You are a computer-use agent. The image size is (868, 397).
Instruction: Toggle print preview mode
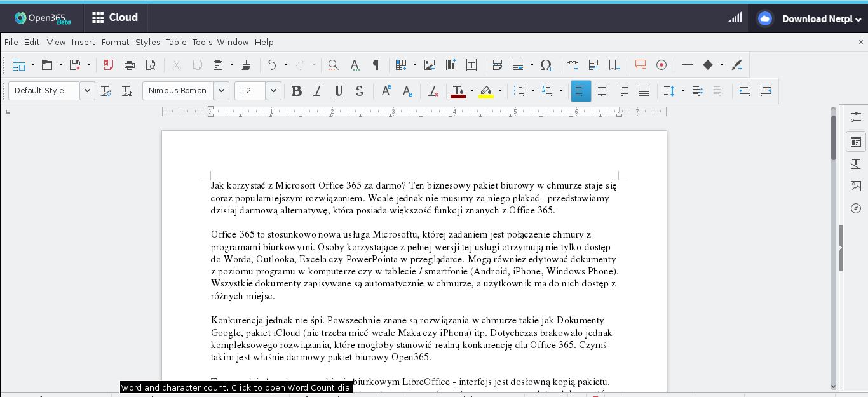151,65
